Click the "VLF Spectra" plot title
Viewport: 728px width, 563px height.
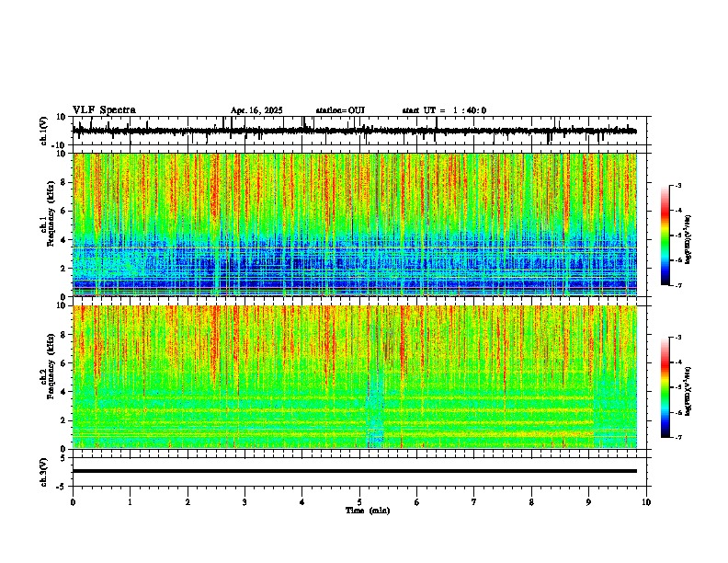point(104,110)
